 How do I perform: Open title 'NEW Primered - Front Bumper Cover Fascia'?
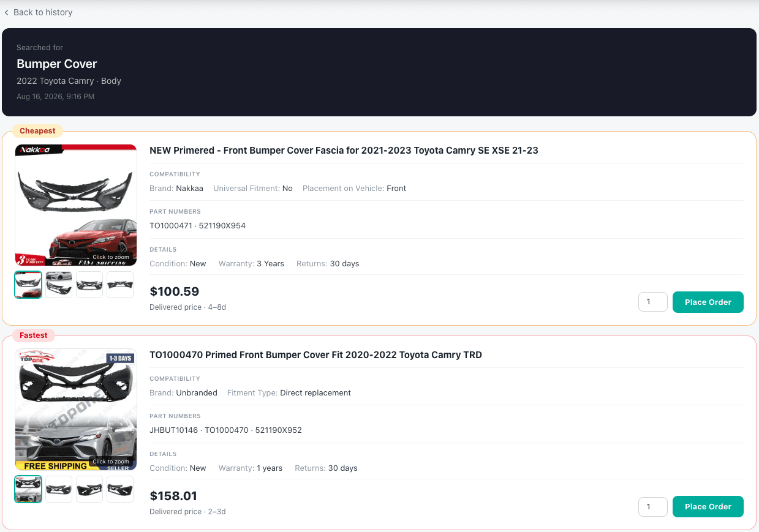pyautogui.click(x=344, y=150)
